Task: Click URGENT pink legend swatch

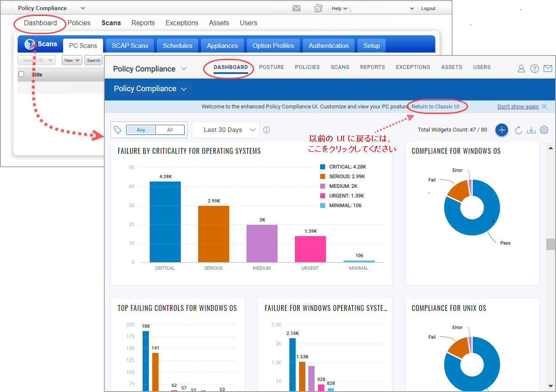Action: pos(323,196)
